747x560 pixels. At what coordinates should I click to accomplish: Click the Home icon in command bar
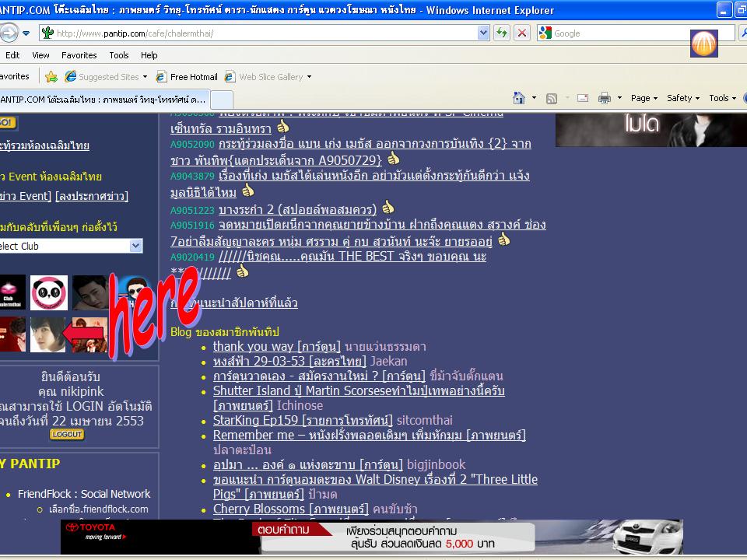tap(519, 98)
